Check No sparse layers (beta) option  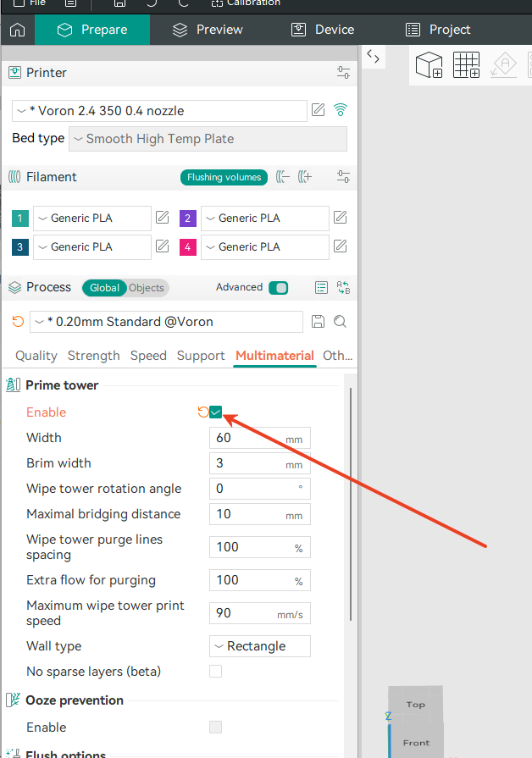(x=216, y=672)
